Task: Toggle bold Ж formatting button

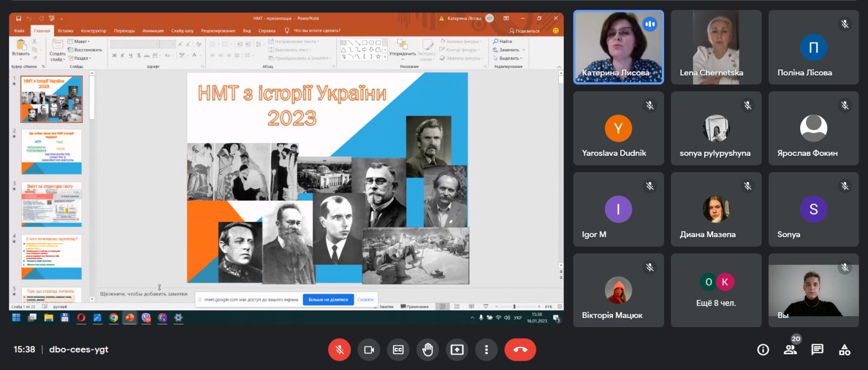Action: 114,55
